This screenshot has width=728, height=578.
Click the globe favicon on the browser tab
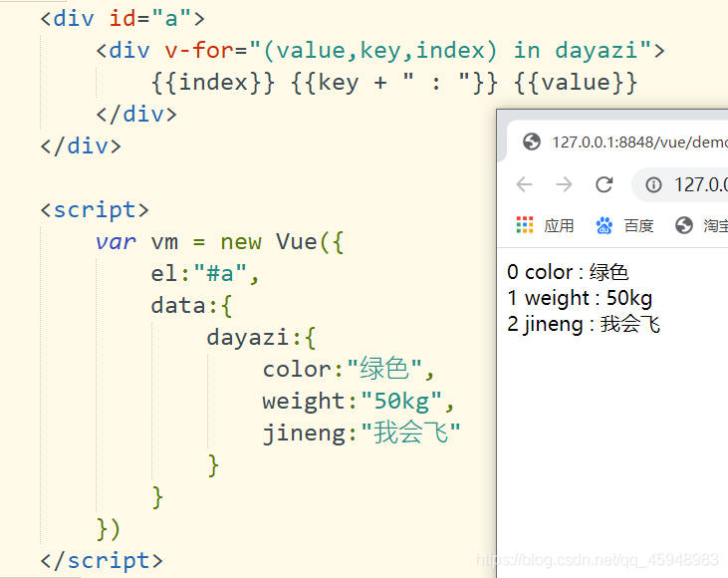532,142
